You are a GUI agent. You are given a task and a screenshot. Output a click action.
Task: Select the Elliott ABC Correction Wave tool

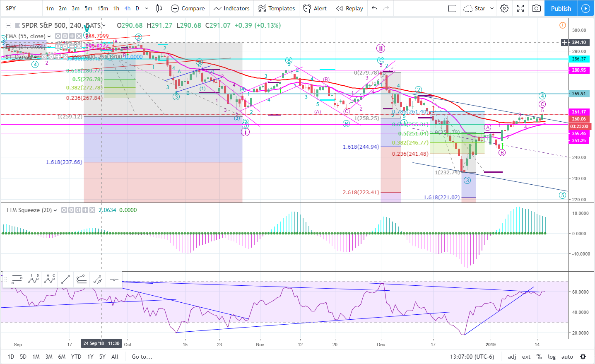49,280
